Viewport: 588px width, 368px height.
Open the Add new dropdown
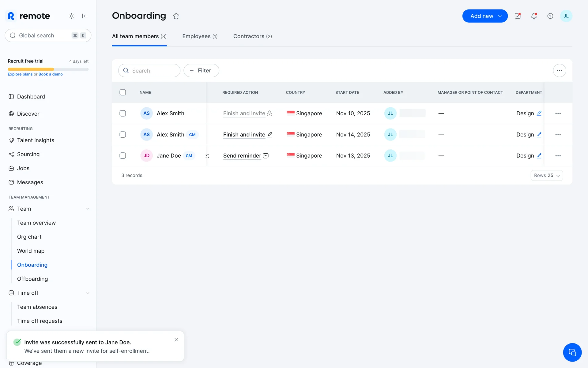point(485,16)
